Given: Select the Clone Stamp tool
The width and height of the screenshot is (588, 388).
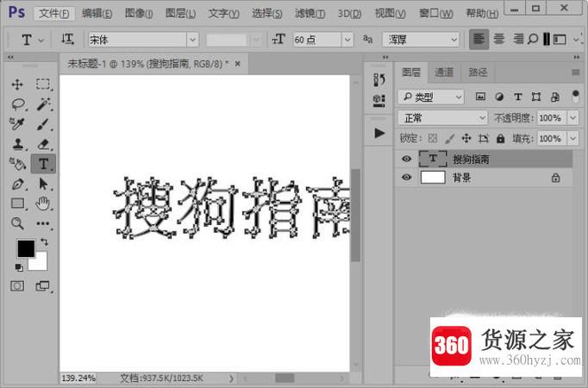Looking at the screenshot, I should 18,144.
